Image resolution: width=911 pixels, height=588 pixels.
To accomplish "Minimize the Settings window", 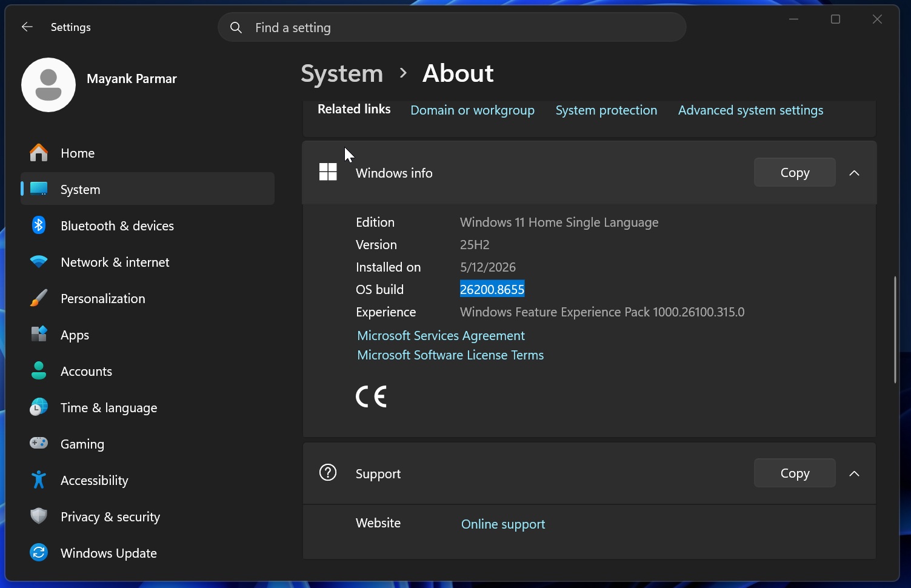I will pyautogui.click(x=793, y=19).
